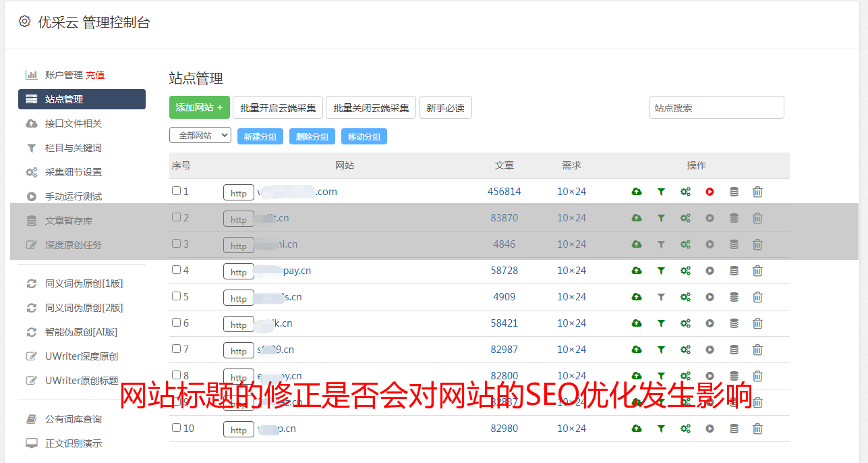Open http protocol selector in row 4
This screenshot has height=463, width=868.
239,272
